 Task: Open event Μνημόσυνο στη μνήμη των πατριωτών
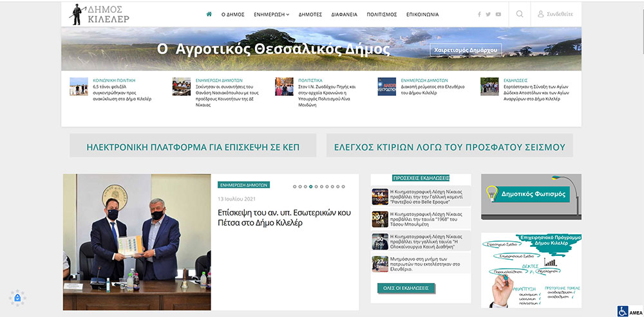pos(424,264)
